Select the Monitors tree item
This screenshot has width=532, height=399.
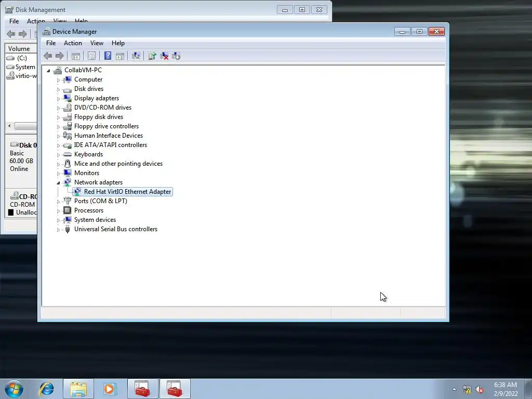(87, 173)
